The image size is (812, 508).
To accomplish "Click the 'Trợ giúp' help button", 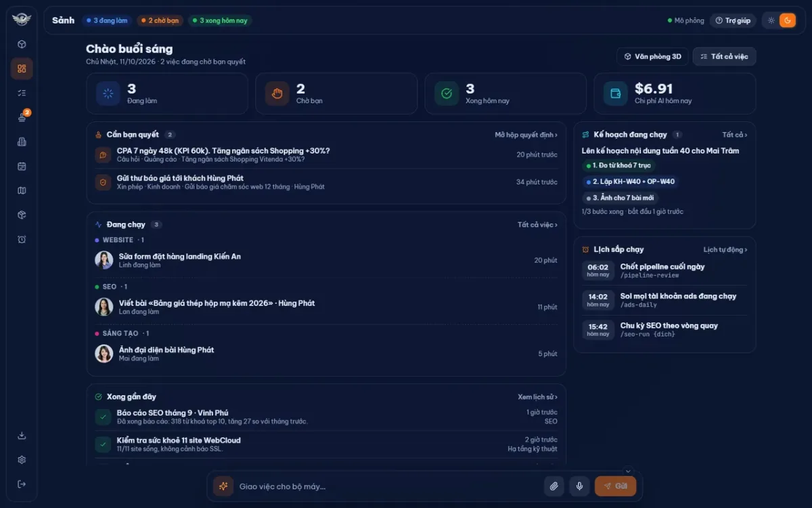I will pyautogui.click(x=733, y=20).
